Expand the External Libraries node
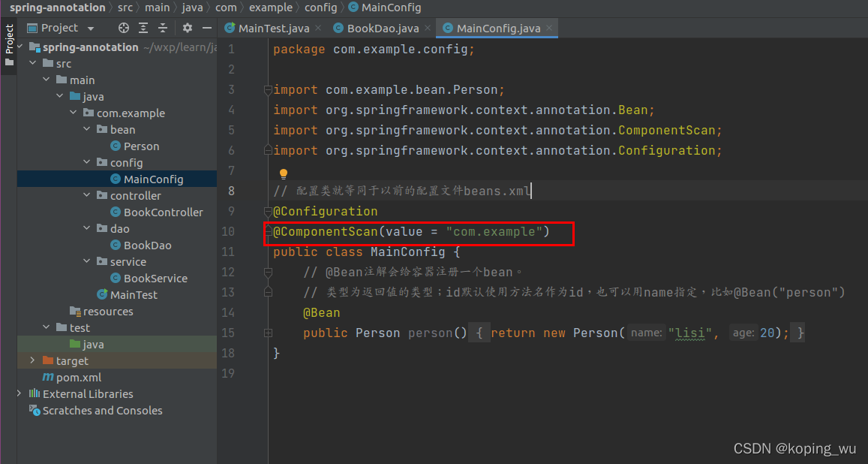 20,393
